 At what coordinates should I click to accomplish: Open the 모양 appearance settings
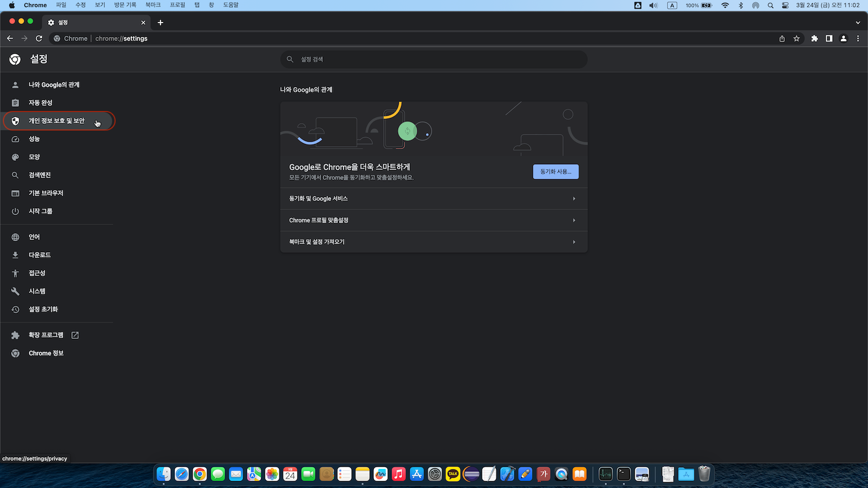pyautogui.click(x=58, y=157)
